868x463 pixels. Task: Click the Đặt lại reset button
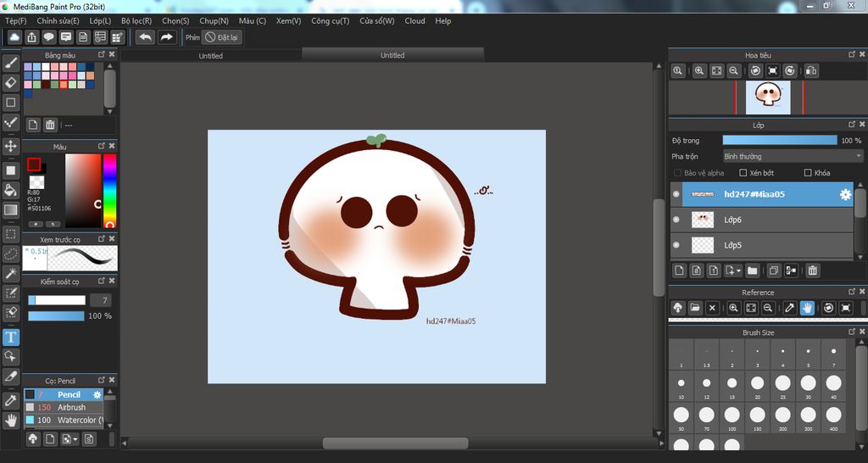(x=222, y=37)
